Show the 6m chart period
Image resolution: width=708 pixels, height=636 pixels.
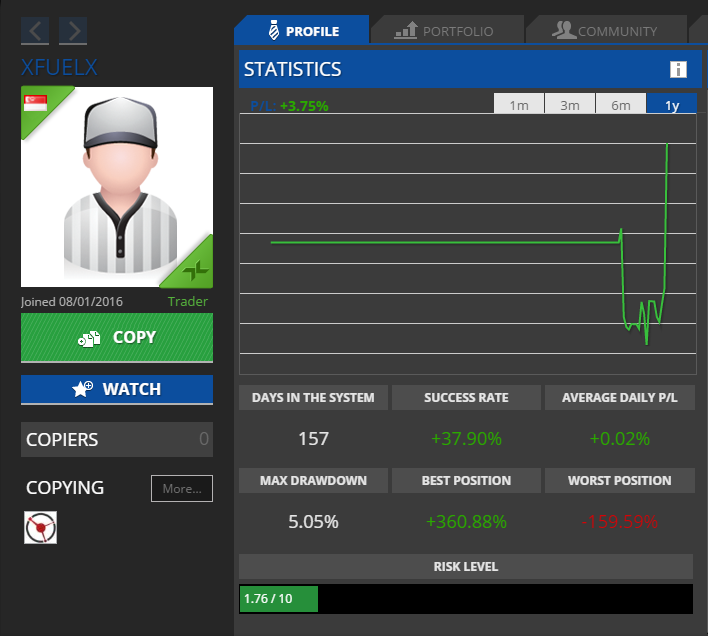[x=621, y=105]
